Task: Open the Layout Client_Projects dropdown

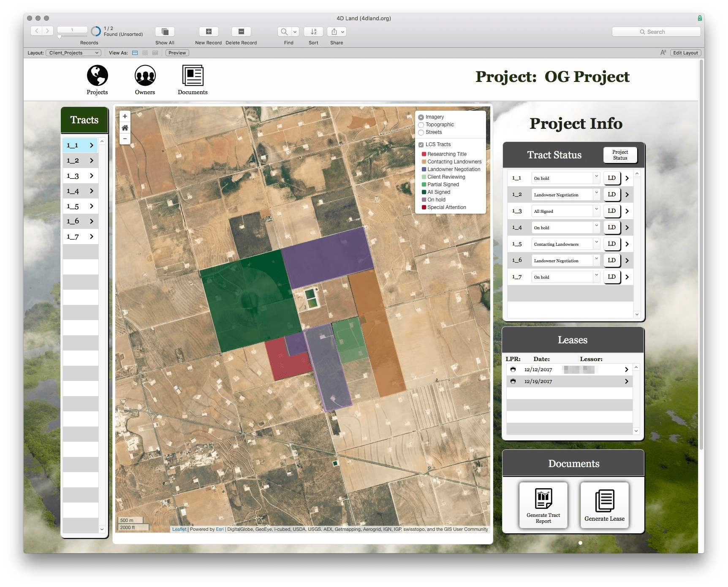Action: point(73,53)
